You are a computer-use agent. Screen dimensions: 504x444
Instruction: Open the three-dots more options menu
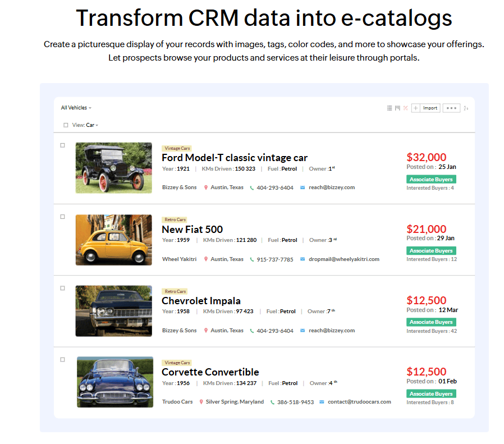tap(451, 108)
